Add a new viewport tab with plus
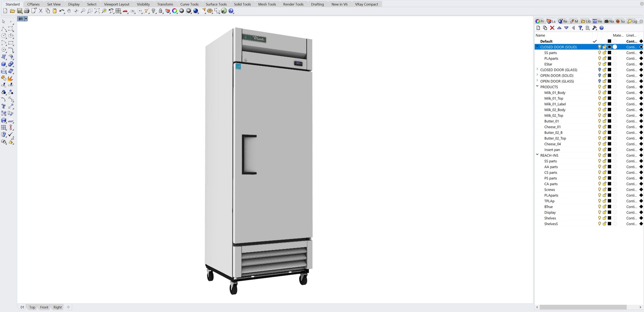This screenshot has height=312, width=644. pyautogui.click(x=68, y=307)
